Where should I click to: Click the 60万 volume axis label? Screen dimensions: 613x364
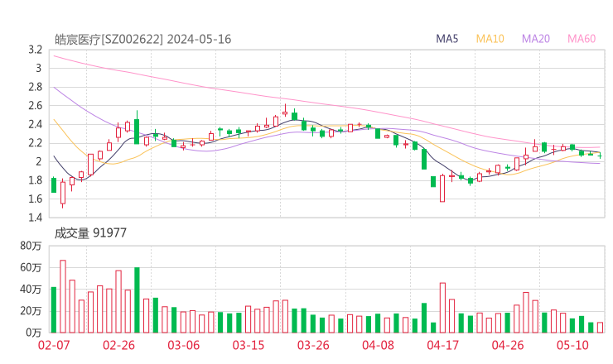(31, 267)
